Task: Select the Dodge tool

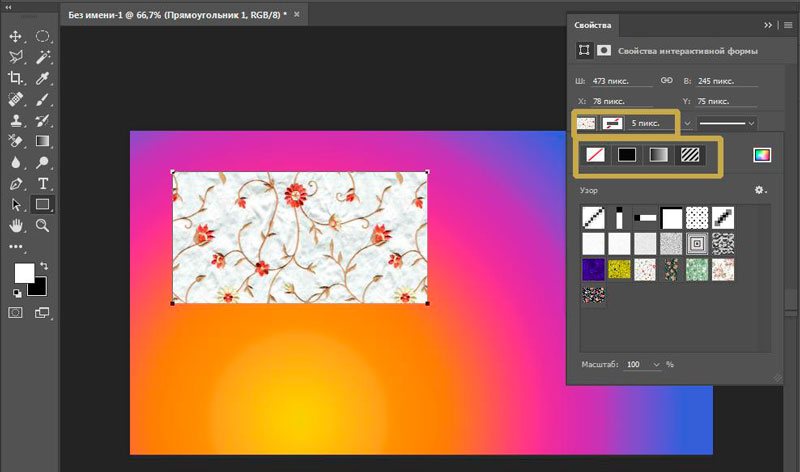Action: 42,162
